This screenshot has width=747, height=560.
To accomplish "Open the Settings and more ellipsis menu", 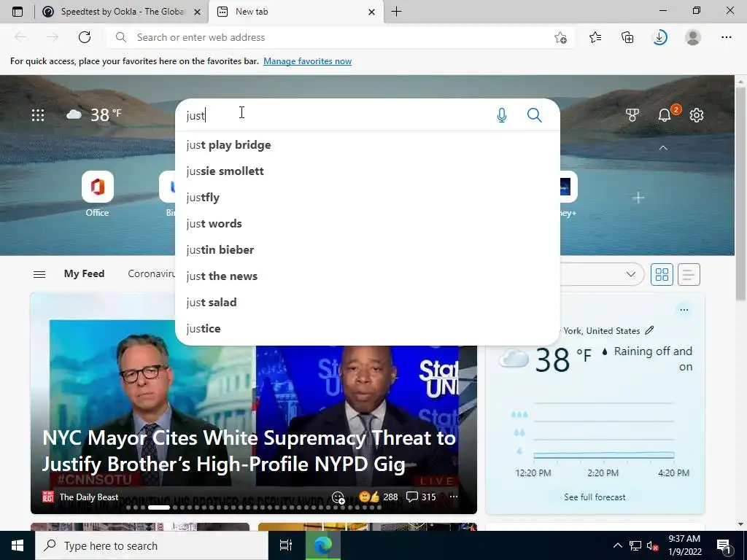I will [726, 37].
